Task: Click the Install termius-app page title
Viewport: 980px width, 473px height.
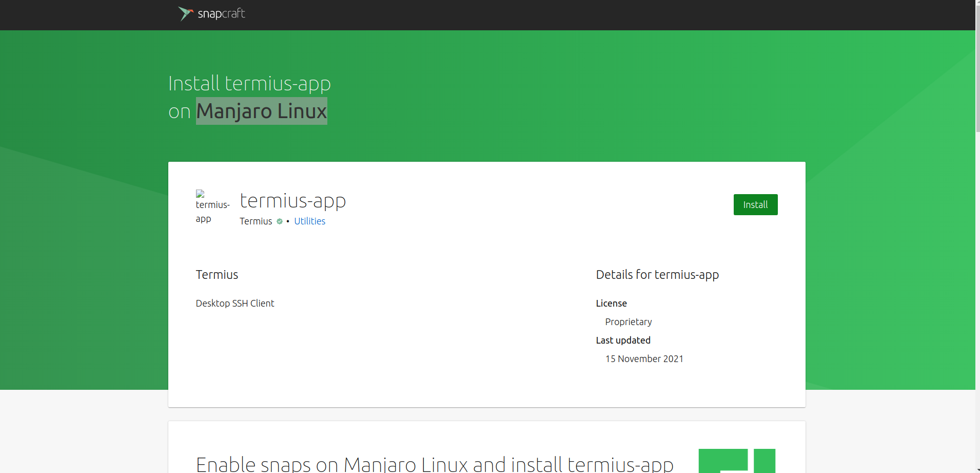Action: [x=249, y=83]
